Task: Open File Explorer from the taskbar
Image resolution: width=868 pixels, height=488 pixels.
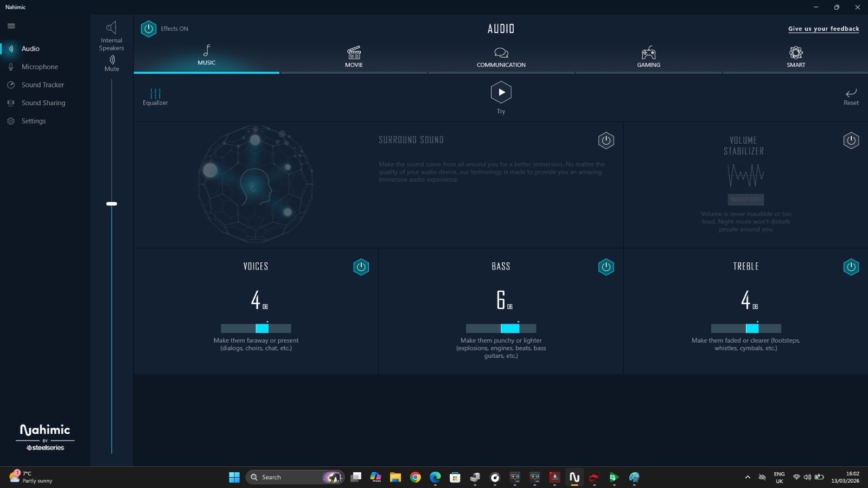Action: click(395, 477)
